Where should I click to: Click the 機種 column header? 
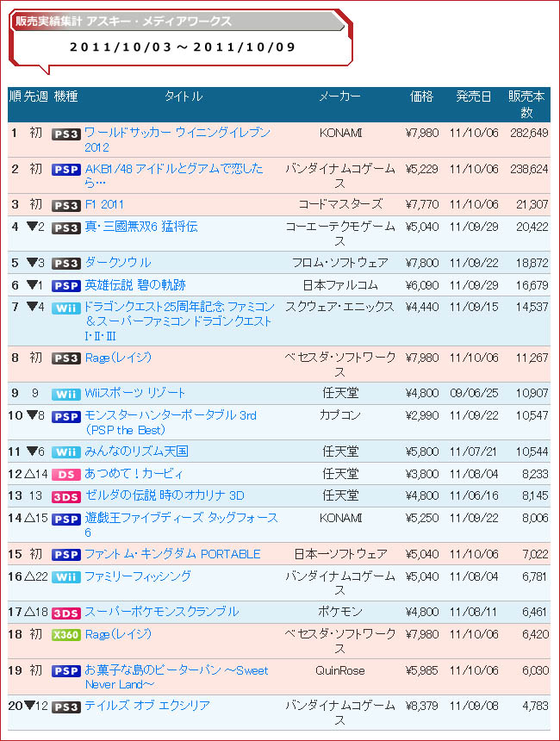pos(65,97)
